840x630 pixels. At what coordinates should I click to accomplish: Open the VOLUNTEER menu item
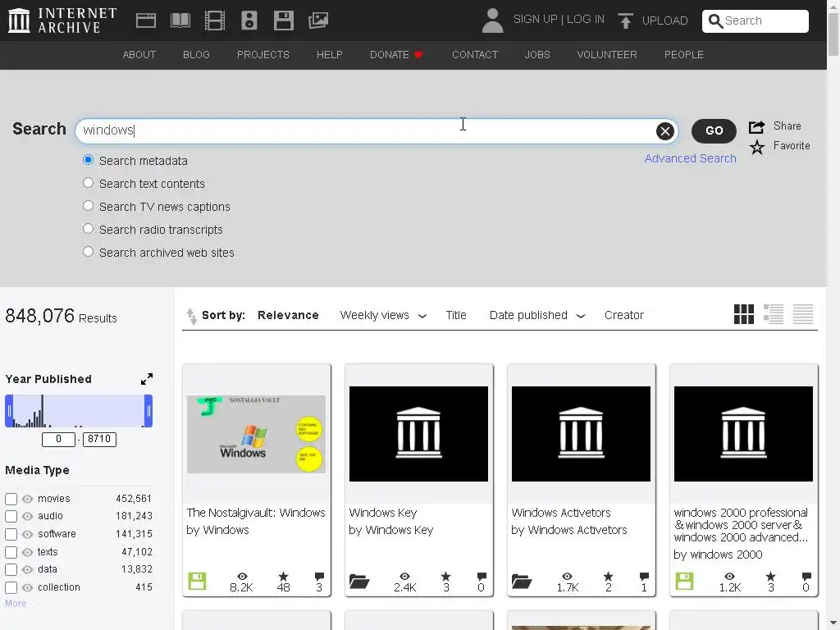point(607,55)
